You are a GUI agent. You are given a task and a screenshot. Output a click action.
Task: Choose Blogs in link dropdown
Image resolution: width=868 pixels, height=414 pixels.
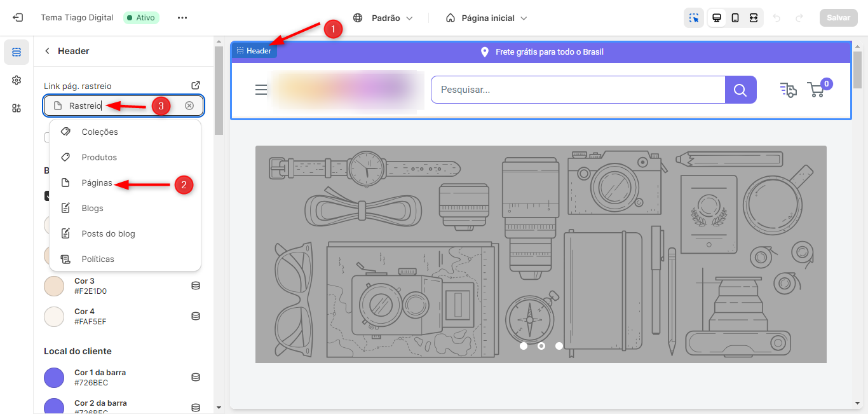click(125, 209)
